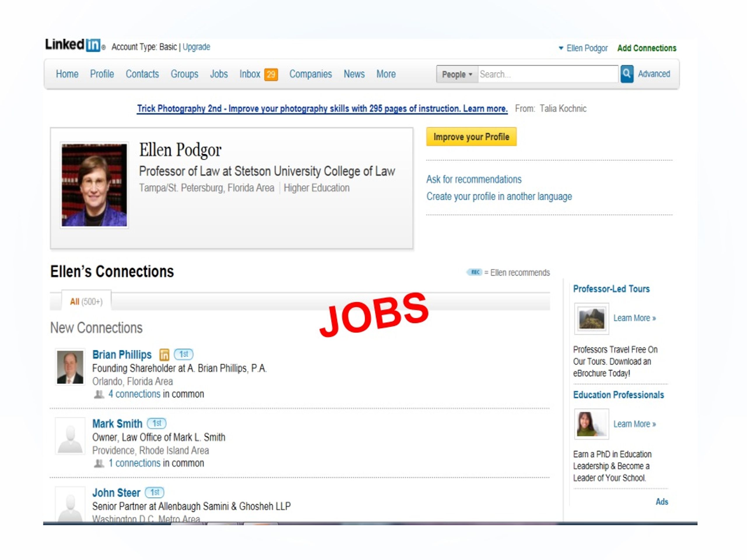The image size is (747, 560).
Task: Click Orlando, Florida Area location text
Action: point(132,381)
